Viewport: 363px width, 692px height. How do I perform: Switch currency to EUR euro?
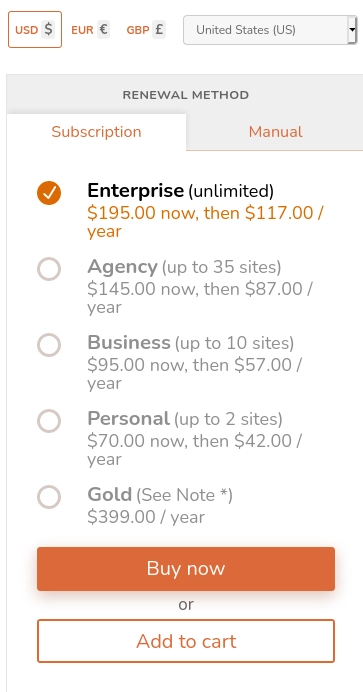tap(90, 30)
